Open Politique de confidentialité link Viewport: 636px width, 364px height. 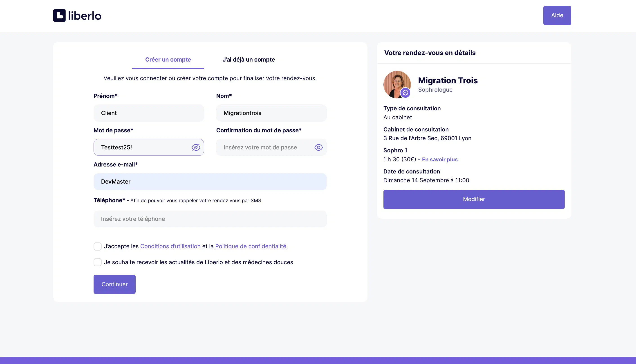251,246
